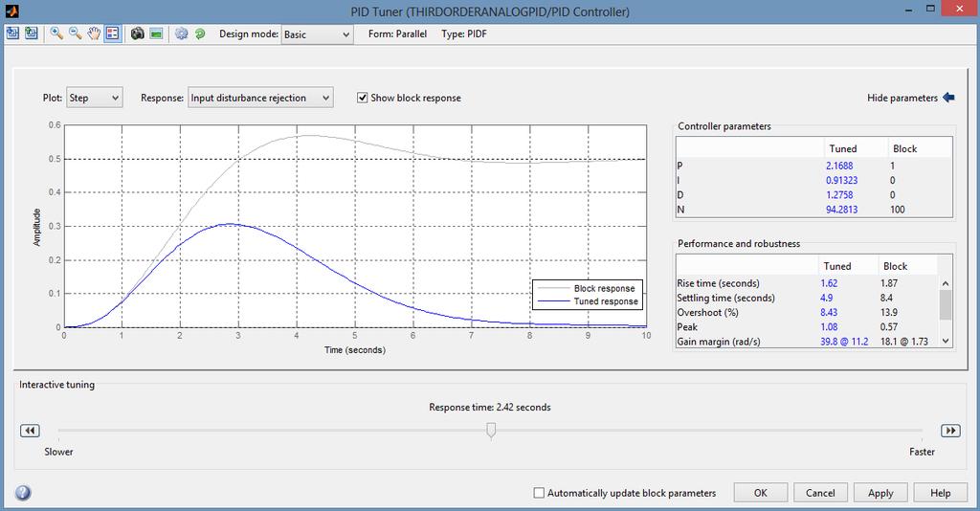Click the Block column header in Controller parameters
Viewport: 980px width, 511px height.
click(904, 148)
